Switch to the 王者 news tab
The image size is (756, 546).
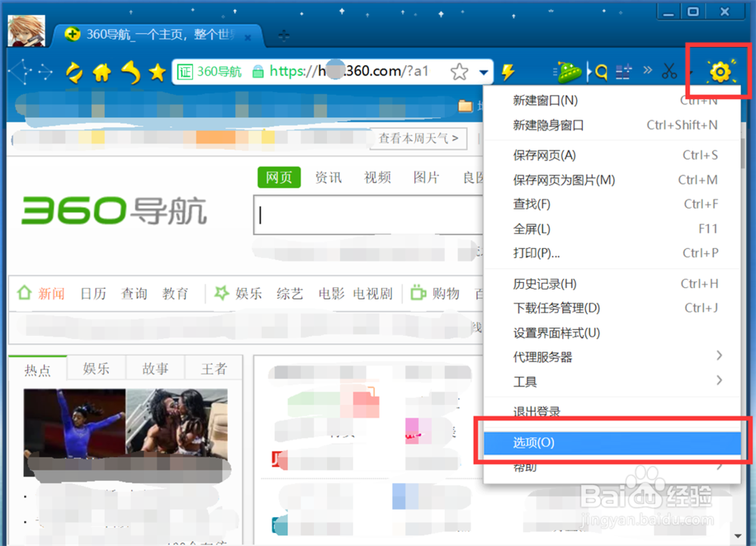(x=214, y=369)
